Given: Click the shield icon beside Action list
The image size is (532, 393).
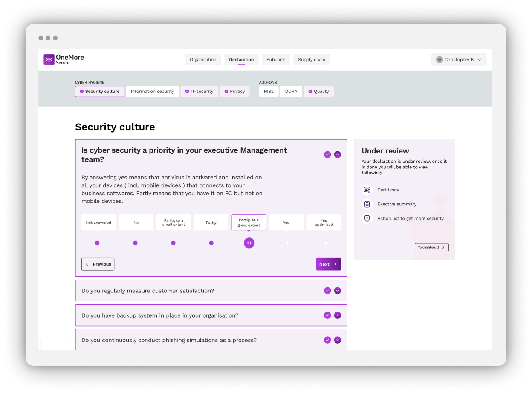Looking at the screenshot, I should (367, 218).
